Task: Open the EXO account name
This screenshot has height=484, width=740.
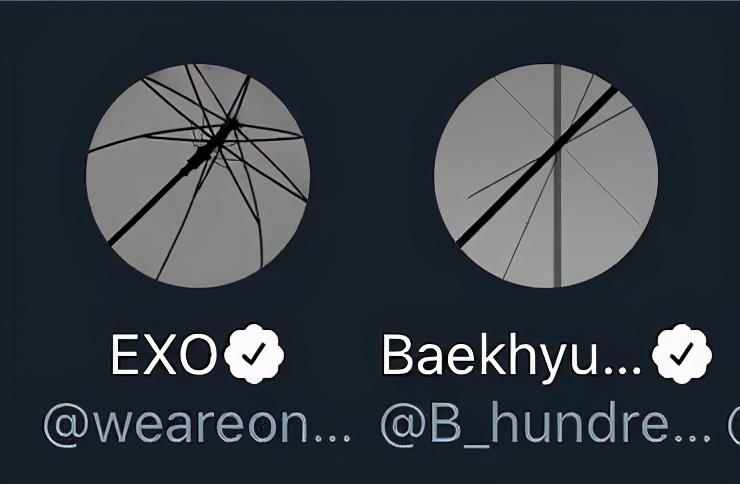Action: (x=163, y=355)
